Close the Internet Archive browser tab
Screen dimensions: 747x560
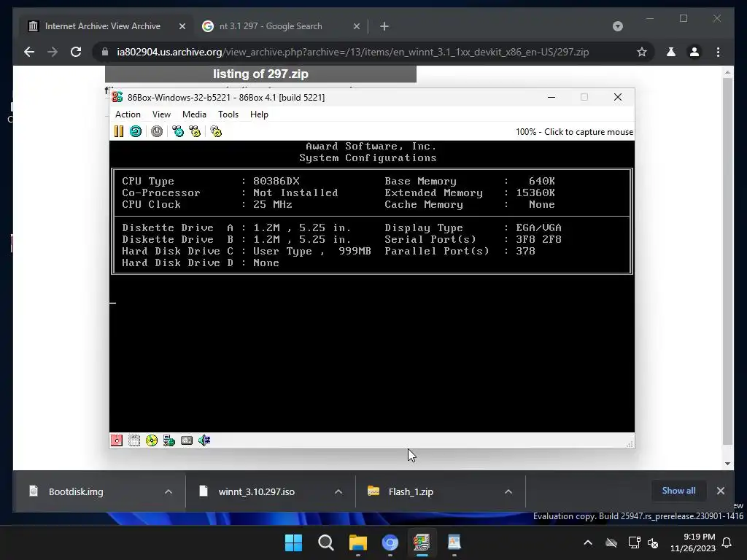[x=182, y=27]
